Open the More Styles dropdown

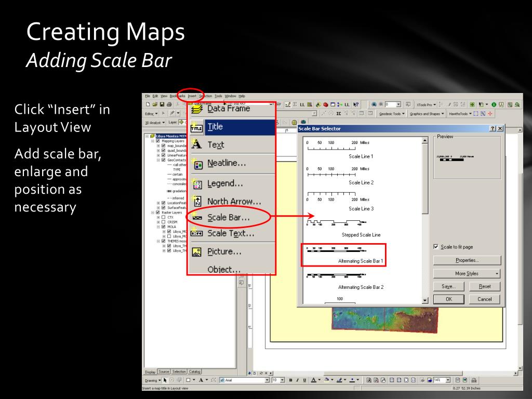(x=467, y=273)
